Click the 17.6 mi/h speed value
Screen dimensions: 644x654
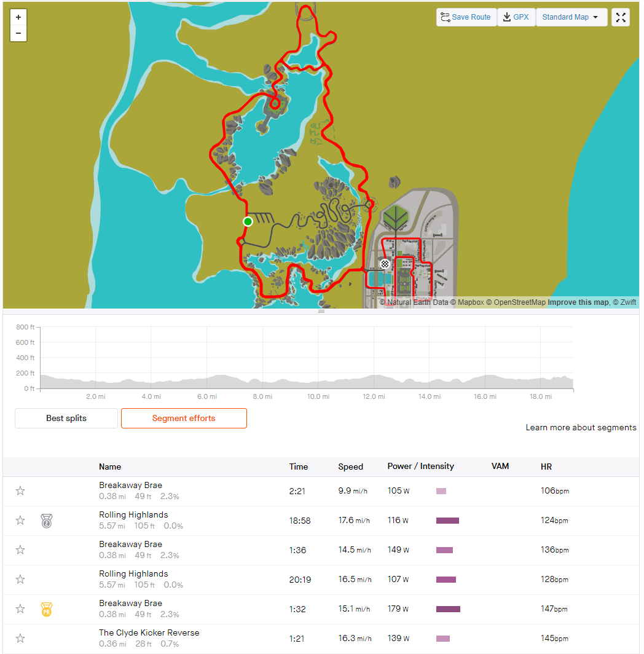354,521
